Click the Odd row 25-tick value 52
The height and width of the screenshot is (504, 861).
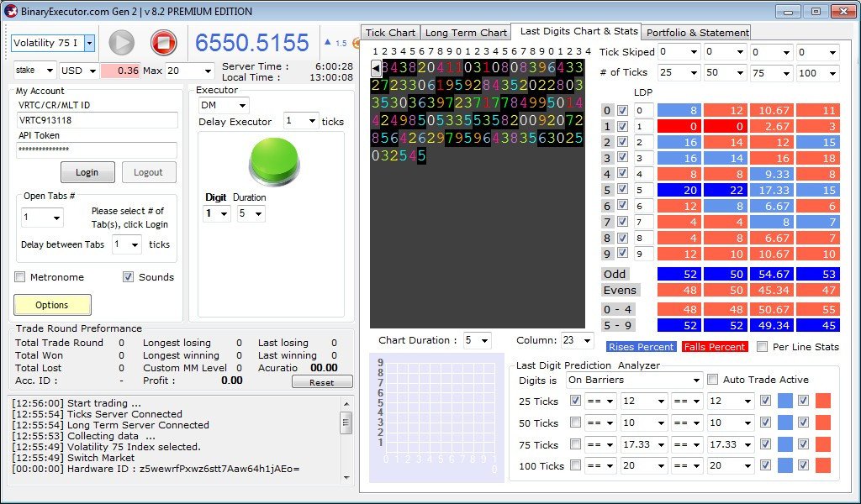pyautogui.click(x=679, y=274)
